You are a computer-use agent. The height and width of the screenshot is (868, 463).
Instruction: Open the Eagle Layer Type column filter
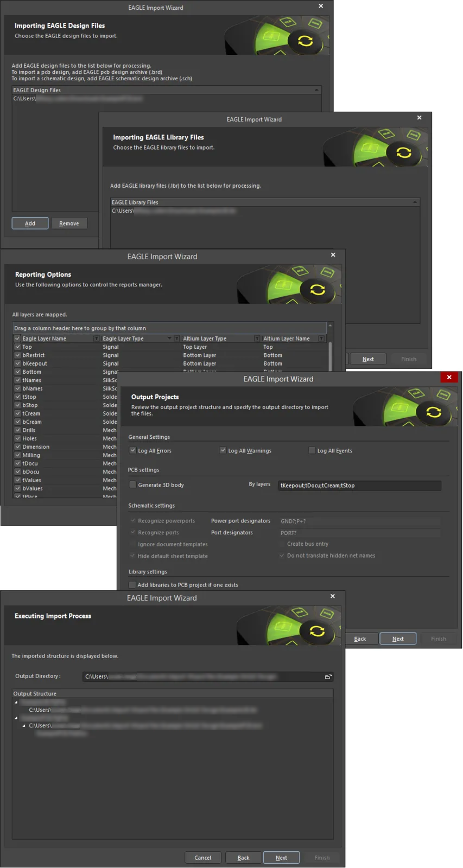point(176,339)
